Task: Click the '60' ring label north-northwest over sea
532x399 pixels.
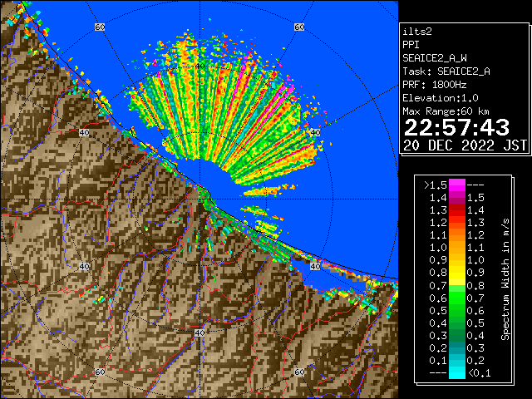Action: click(x=100, y=27)
